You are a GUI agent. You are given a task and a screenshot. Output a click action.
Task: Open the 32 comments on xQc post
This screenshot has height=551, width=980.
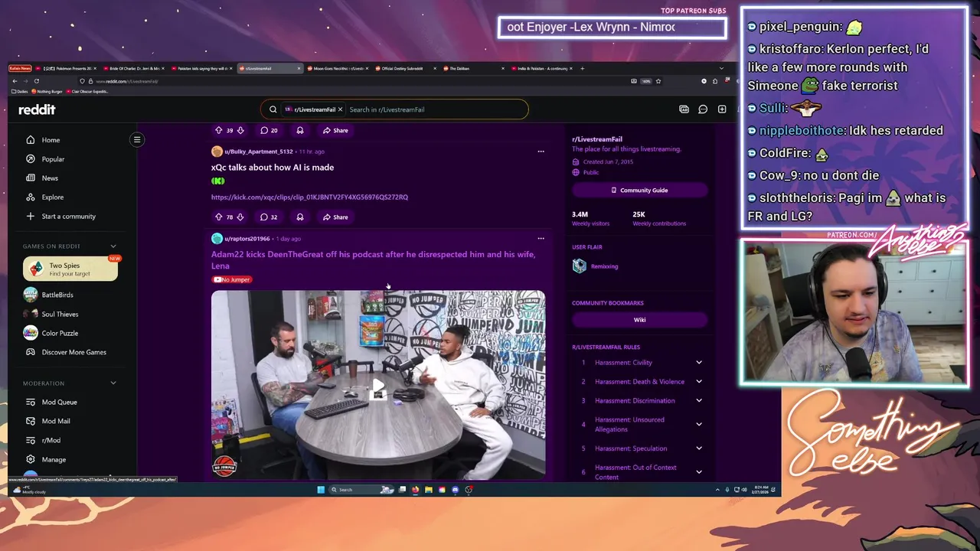[269, 217]
